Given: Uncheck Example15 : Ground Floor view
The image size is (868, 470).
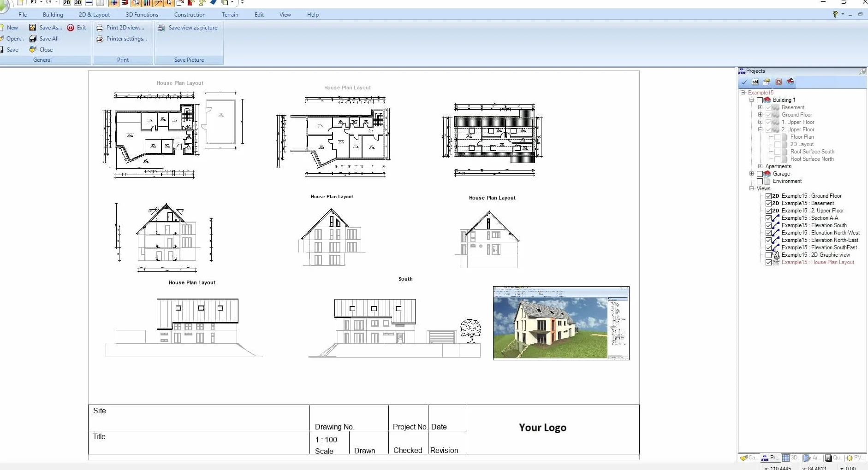Looking at the screenshot, I should (768, 196).
